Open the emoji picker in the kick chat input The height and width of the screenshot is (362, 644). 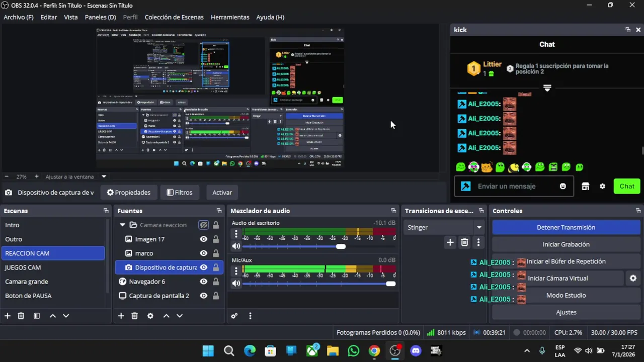[562, 186]
